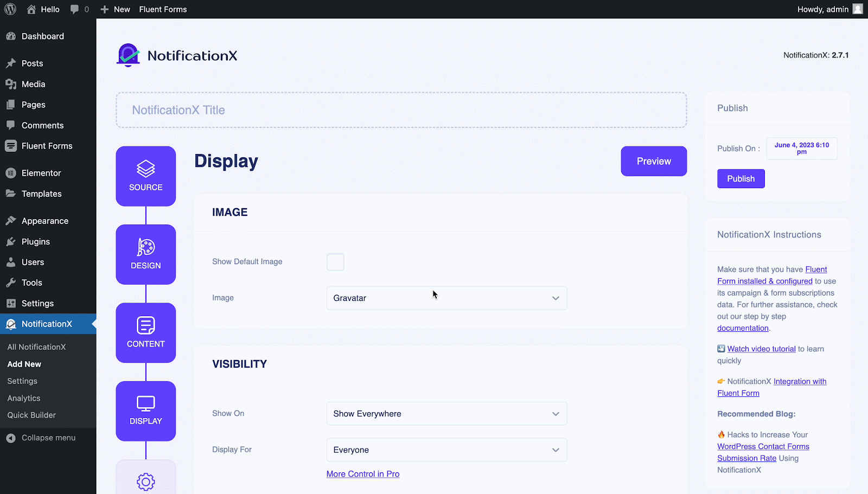Open Media menu item
The height and width of the screenshot is (494, 868).
33,84
